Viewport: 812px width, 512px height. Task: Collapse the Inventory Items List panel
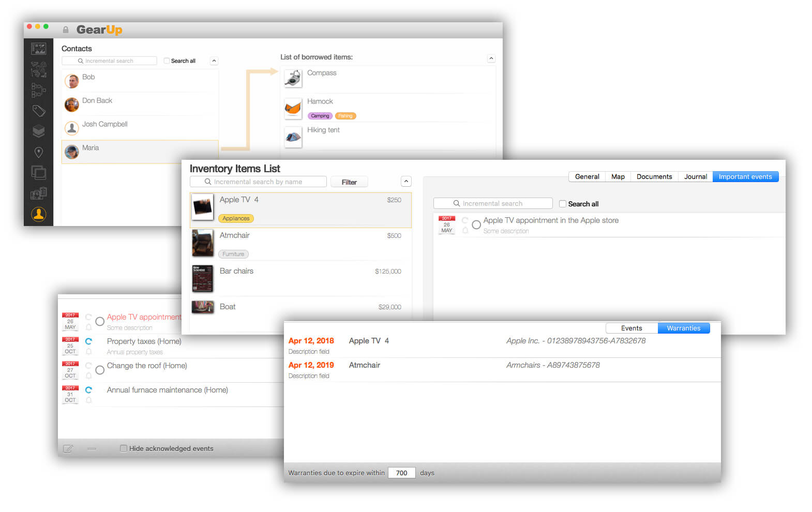[406, 182]
